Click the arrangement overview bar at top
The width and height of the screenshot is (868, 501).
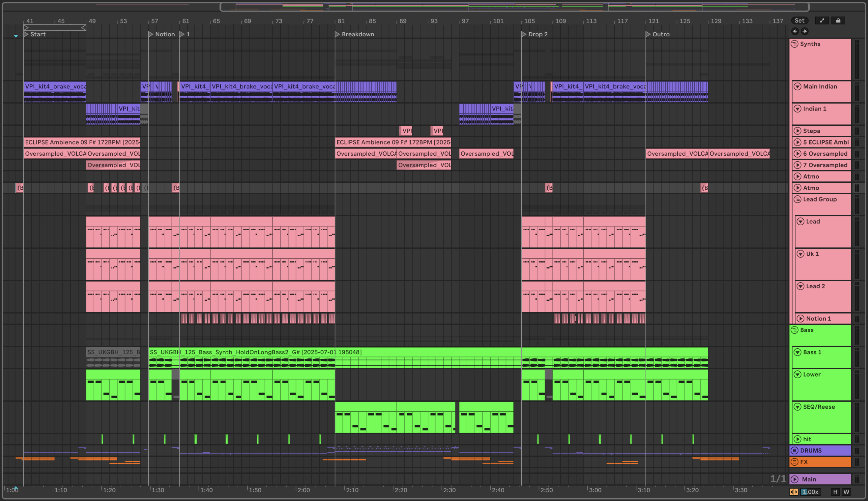tap(515, 7)
